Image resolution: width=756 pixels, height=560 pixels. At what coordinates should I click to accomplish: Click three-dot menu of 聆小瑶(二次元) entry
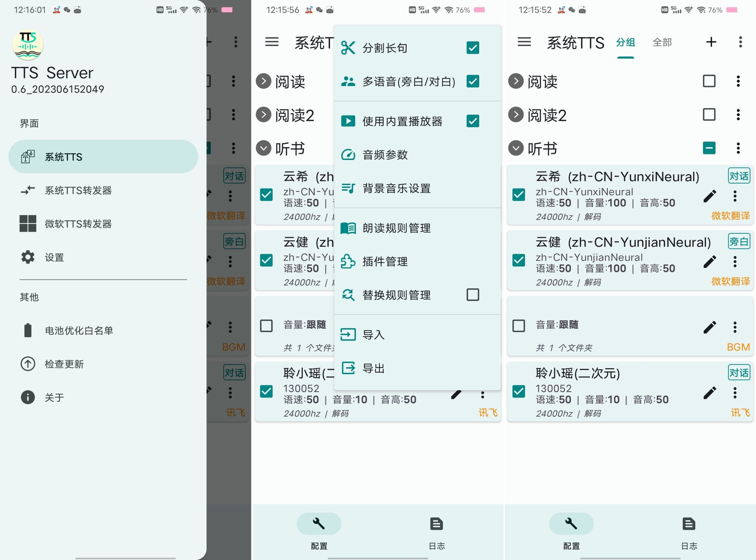pos(735,393)
